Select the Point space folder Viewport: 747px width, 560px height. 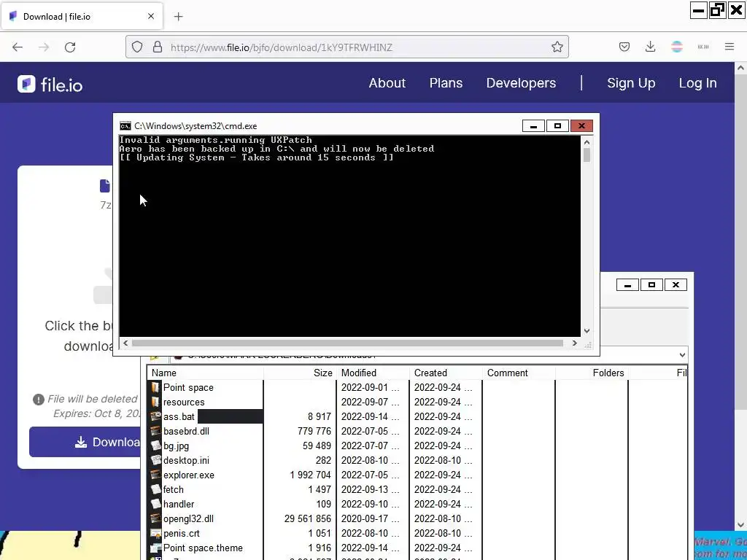point(188,388)
